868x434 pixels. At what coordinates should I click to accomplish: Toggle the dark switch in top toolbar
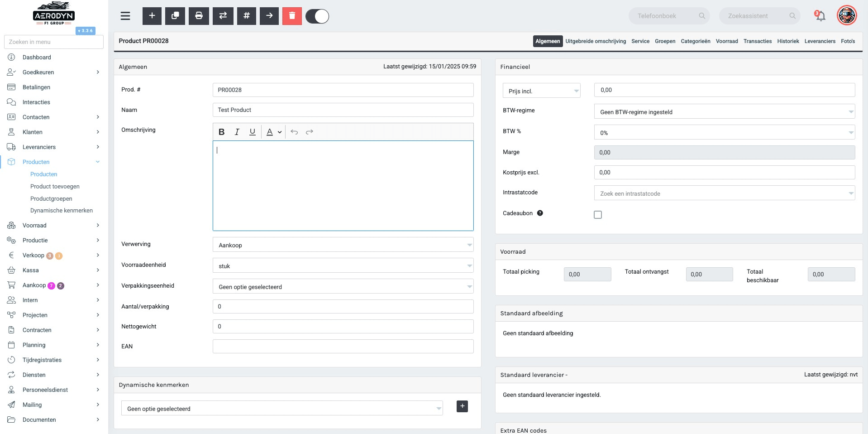point(317,16)
